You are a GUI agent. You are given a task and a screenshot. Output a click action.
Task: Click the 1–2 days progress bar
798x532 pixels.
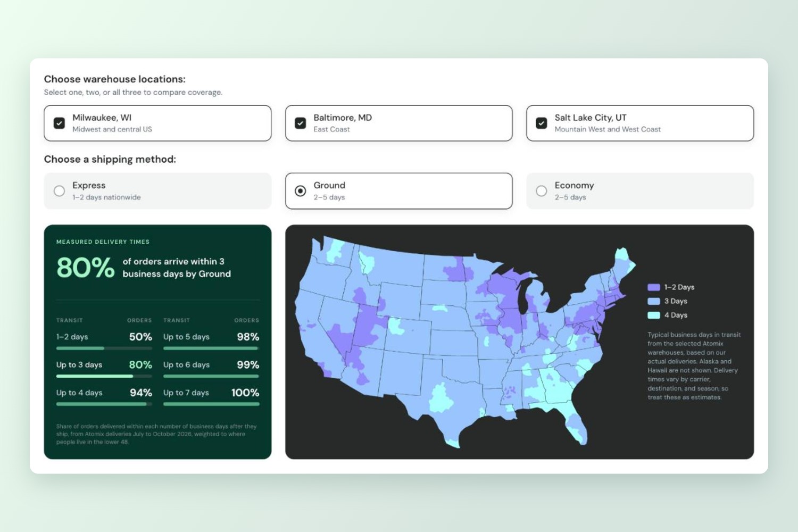pyautogui.click(x=104, y=348)
